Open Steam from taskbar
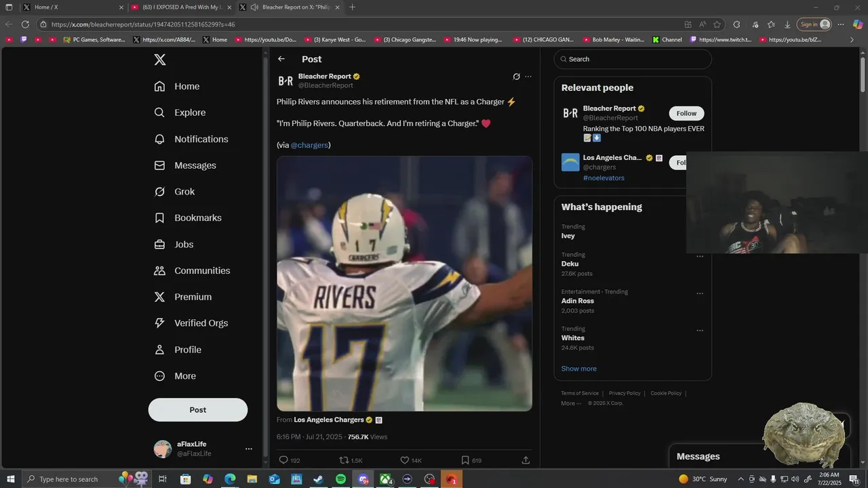 click(318, 479)
